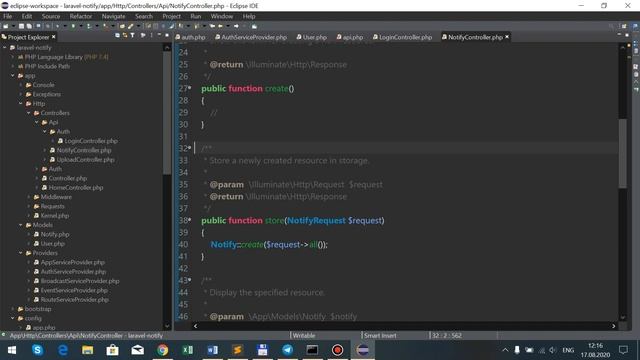Click the white Forward navigation arrow
This screenshot has height=360, width=640.
236,26
